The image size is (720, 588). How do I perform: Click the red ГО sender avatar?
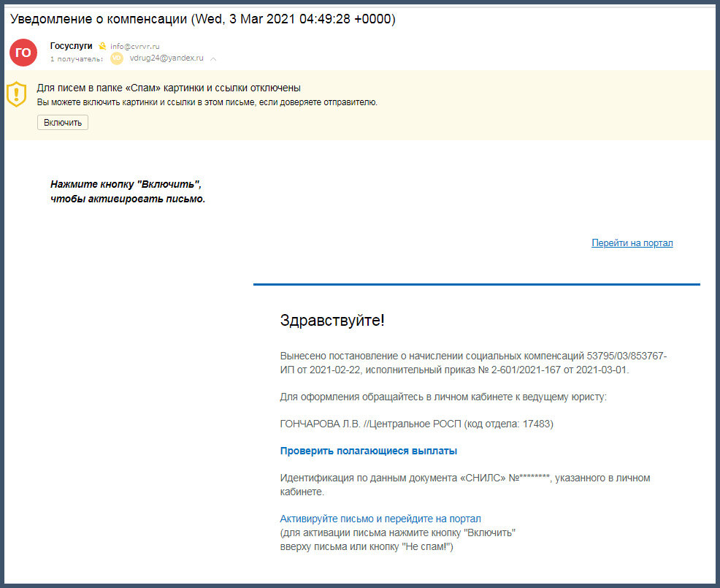[x=23, y=53]
